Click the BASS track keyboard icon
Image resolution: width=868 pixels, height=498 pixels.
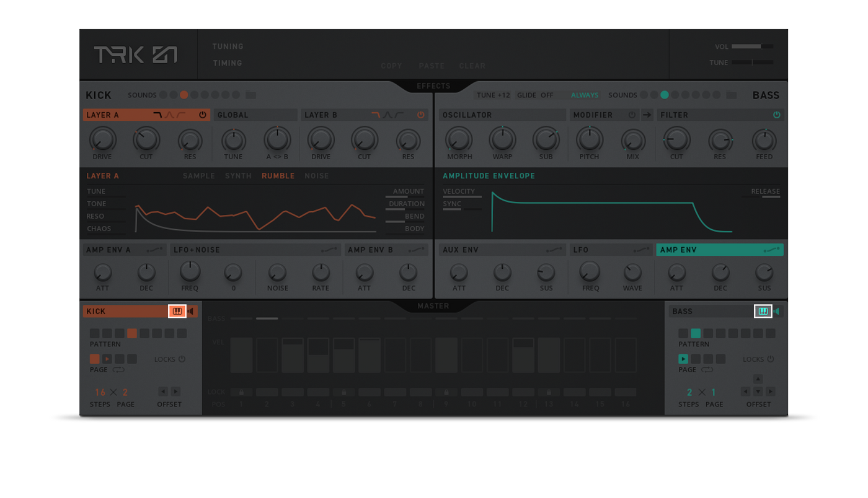(x=763, y=312)
